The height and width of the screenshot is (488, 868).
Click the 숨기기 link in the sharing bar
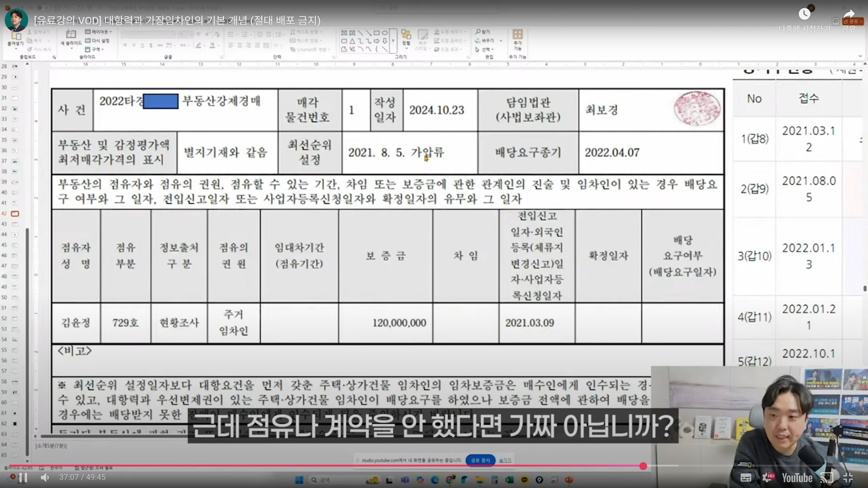coord(505,460)
